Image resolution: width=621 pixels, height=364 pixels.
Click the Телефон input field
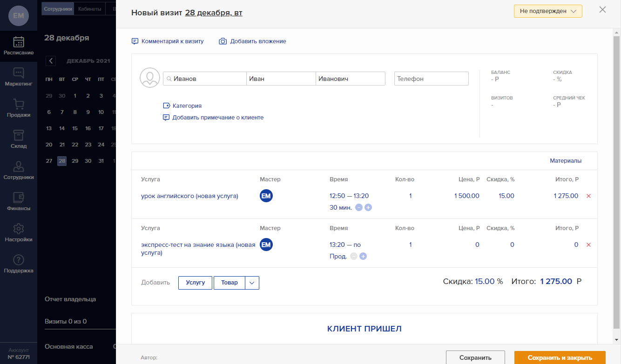(x=432, y=79)
